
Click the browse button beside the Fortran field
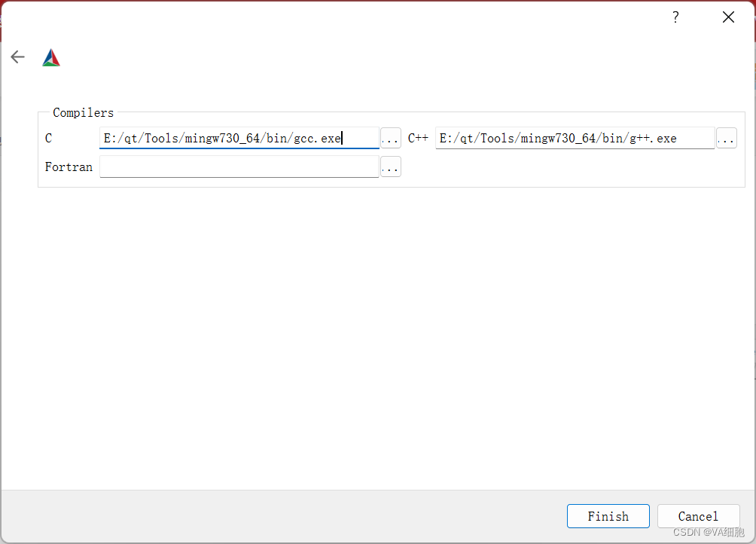click(390, 167)
